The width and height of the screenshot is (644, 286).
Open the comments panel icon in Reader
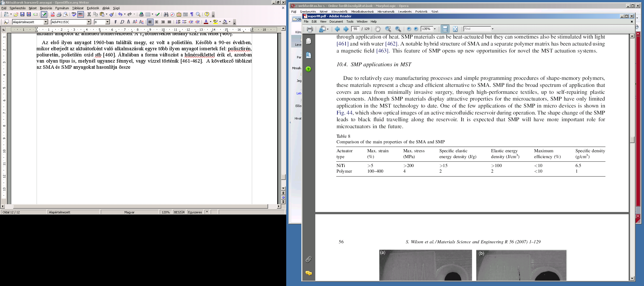(309, 273)
